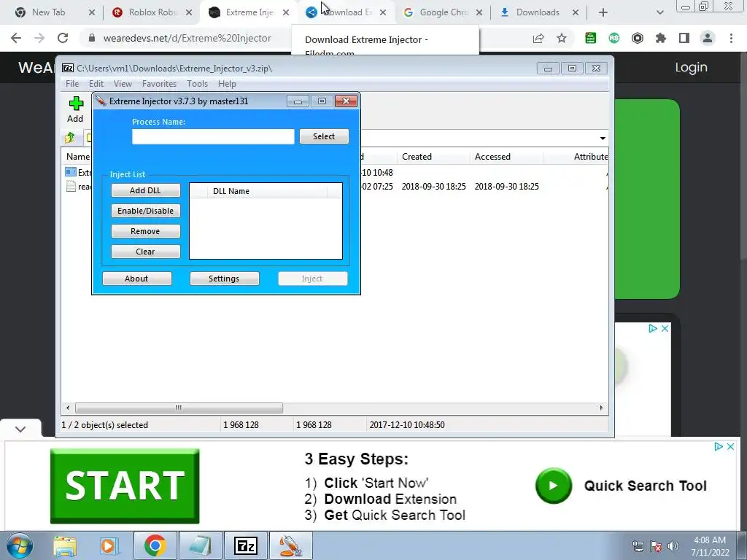Open the green spreadsheet extension icon
Viewport: 747px width, 560px height.
[590, 38]
